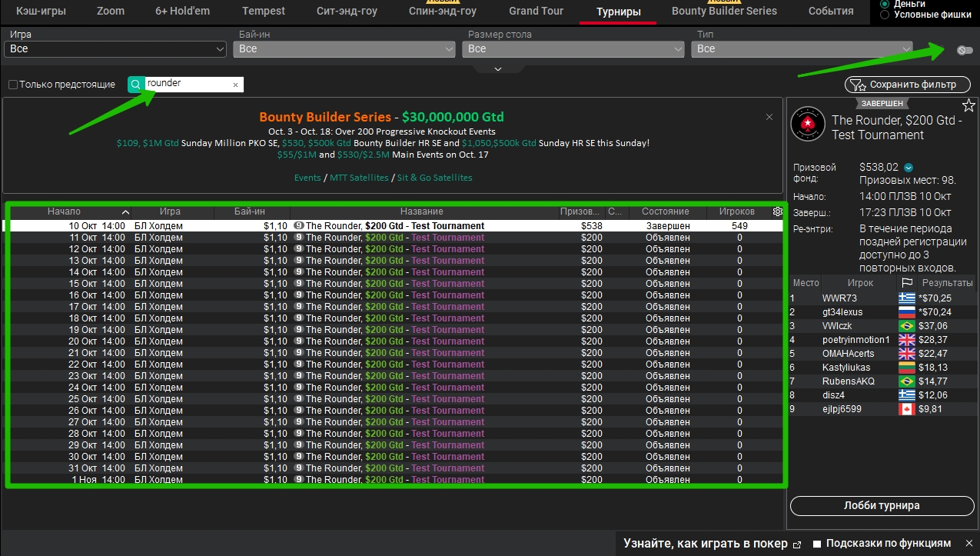Image resolution: width=980 pixels, height=556 pixels.
Task: Click the filter icon on Save filter
Action: [858, 85]
